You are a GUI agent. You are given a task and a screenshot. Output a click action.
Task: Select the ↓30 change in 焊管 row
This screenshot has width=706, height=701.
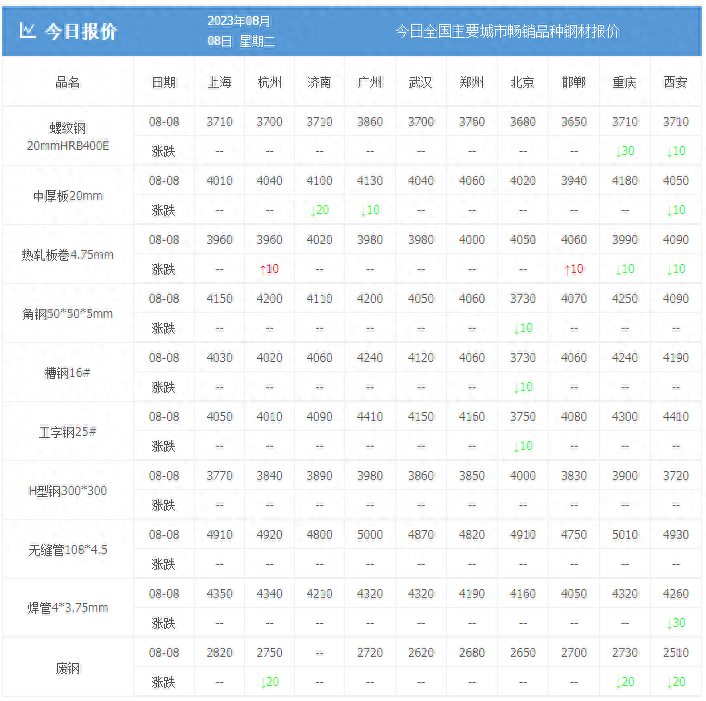tap(676, 623)
